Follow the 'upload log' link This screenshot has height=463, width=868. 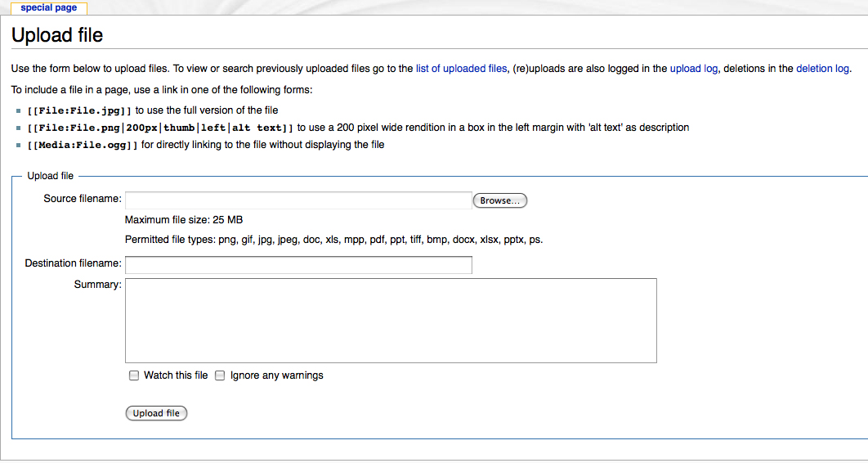[x=693, y=69]
